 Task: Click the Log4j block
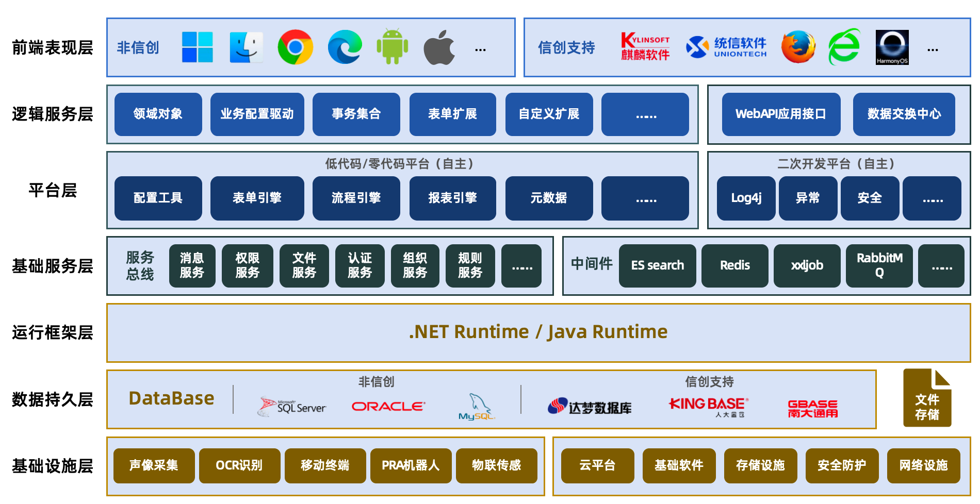pos(746,198)
